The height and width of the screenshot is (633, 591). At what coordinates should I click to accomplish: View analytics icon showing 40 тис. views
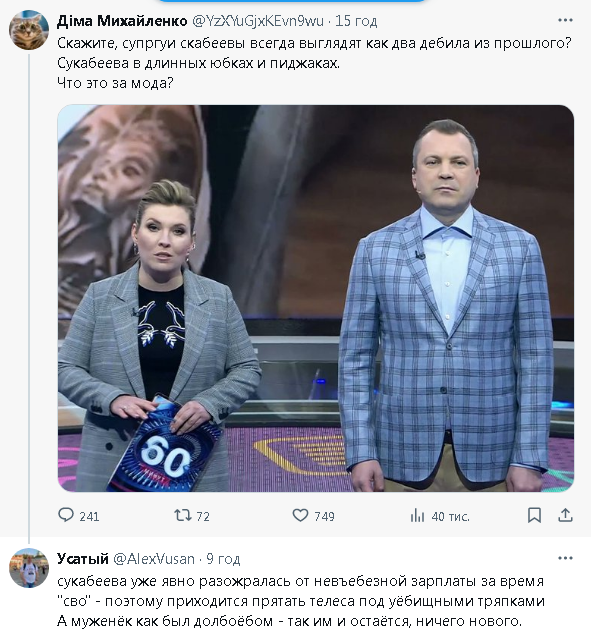417,516
